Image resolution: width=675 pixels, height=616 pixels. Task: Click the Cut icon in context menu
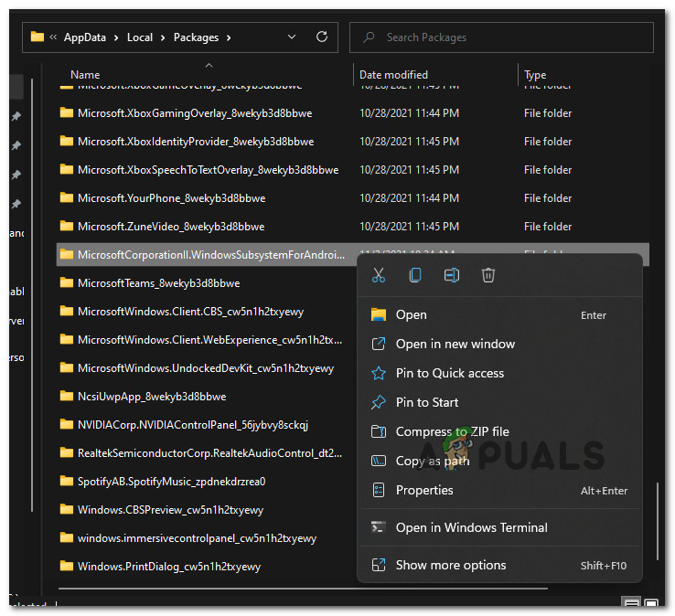pos(379,275)
